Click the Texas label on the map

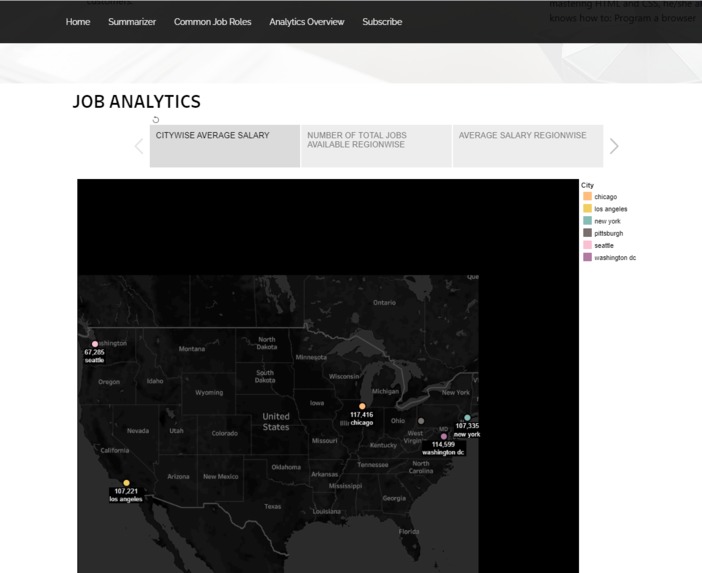click(273, 506)
